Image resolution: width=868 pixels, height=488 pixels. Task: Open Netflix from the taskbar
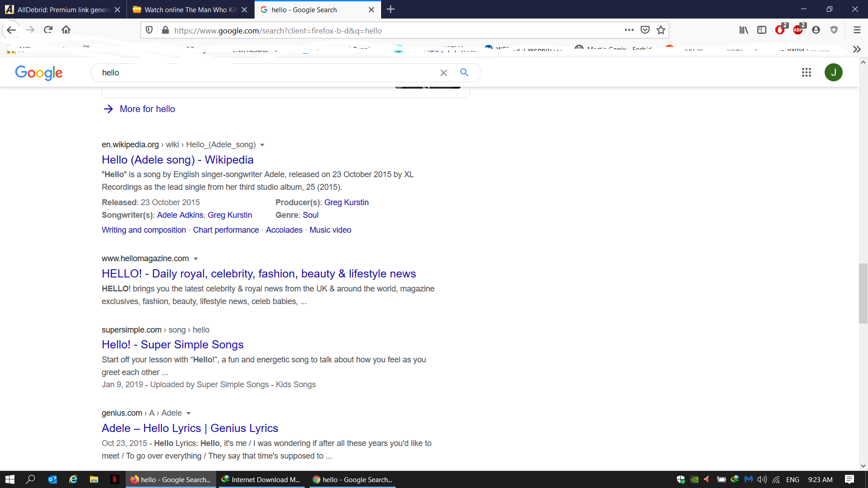(115, 479)
